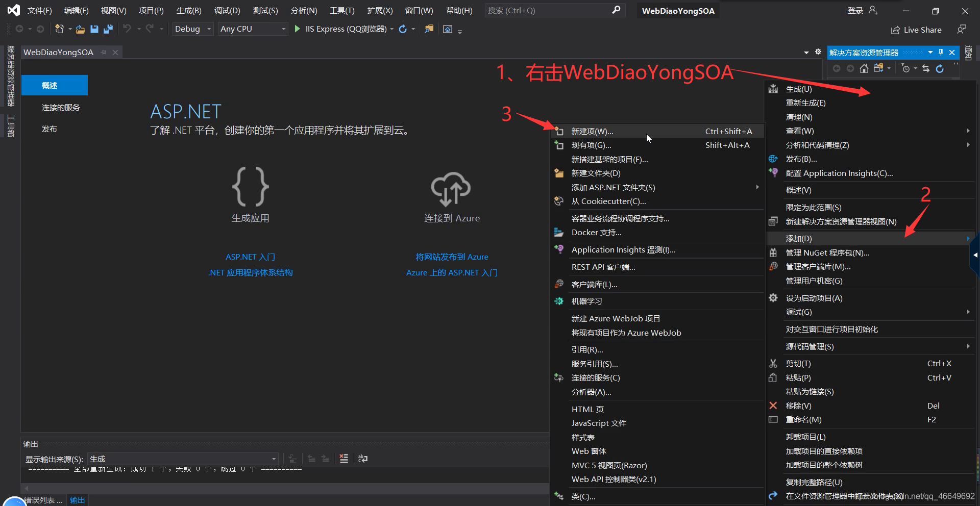Viewport: 980px width, 506px height.
Task: Open the 扩展(X) menu
Action: [x=380, y=11]
